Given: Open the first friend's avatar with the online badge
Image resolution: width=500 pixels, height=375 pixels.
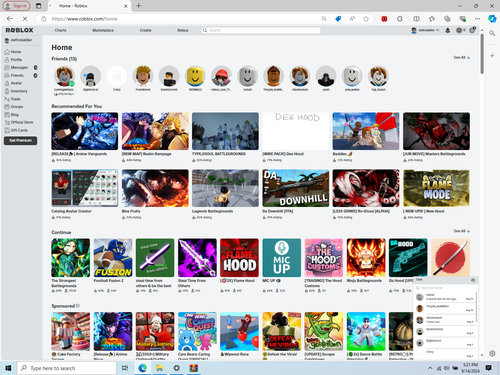Looking at the screenshot, I should pyautogui.click(x=64, y=76).
